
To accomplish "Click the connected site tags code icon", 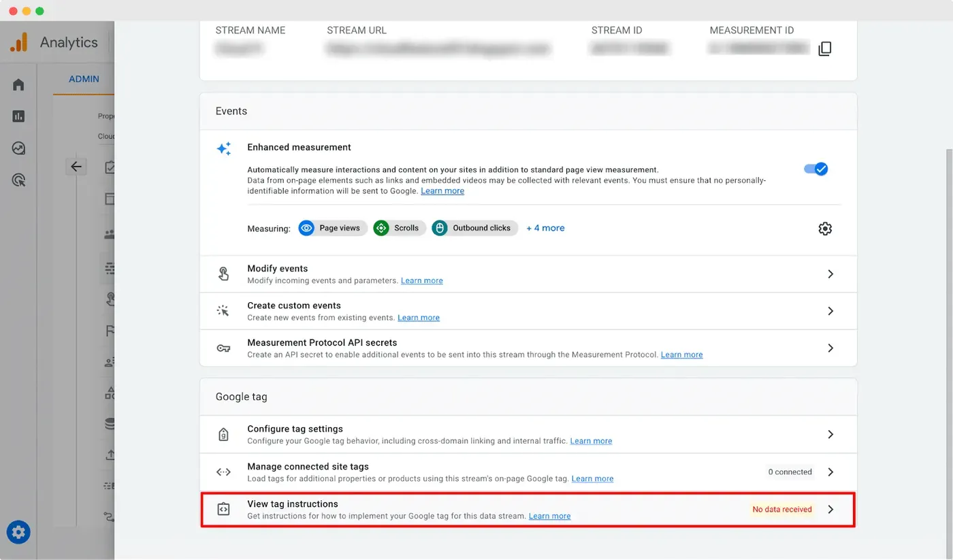I will (223, 472).
